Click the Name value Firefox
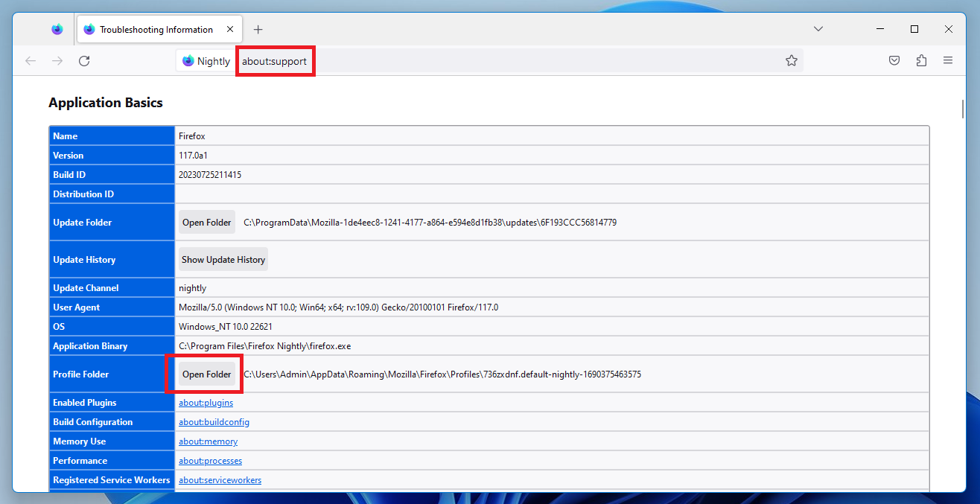 tap(191, 136)
